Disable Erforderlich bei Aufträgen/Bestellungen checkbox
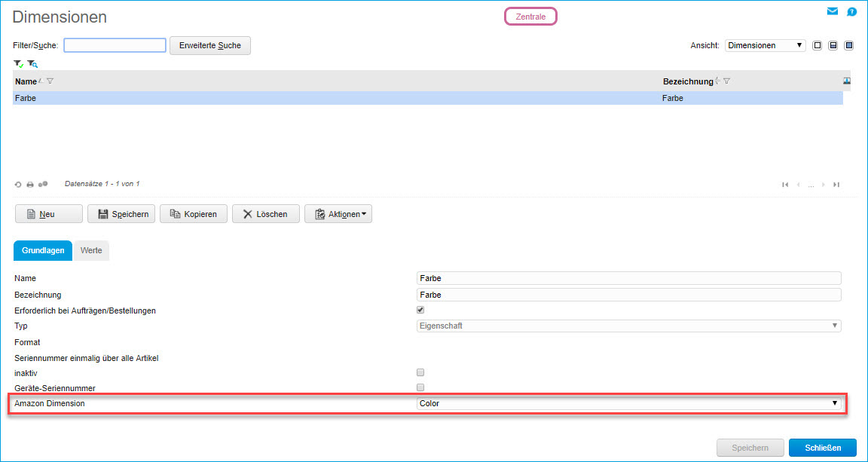Screen dimensions: 868x462 pyautogui.click(x=420, y=310)
